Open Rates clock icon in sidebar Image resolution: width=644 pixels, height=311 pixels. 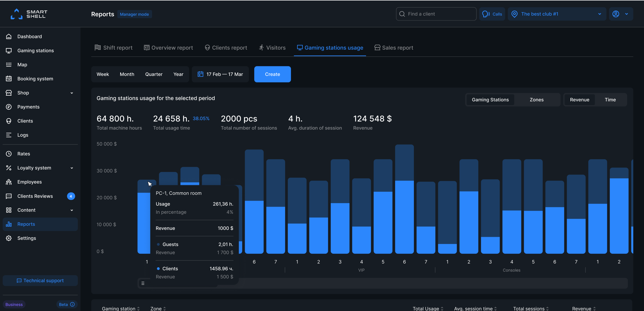click(9, 154)
